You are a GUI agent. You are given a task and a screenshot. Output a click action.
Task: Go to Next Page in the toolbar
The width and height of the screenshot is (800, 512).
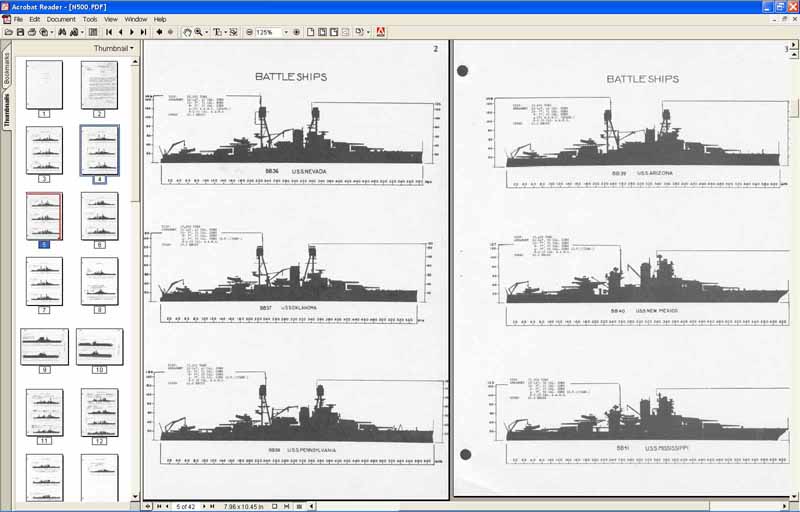pyautogui.click(x=132, y=32)
